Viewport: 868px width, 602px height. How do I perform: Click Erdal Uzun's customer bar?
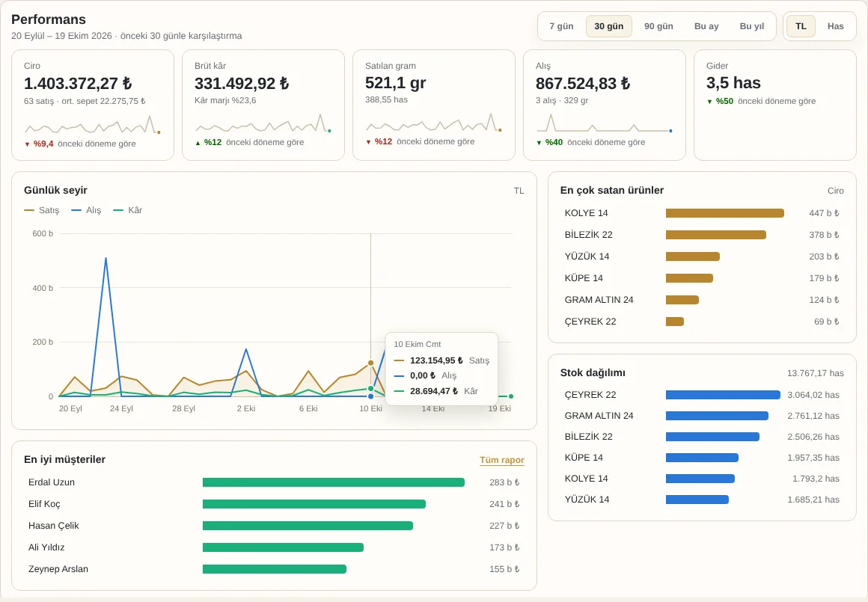point(333,482)
